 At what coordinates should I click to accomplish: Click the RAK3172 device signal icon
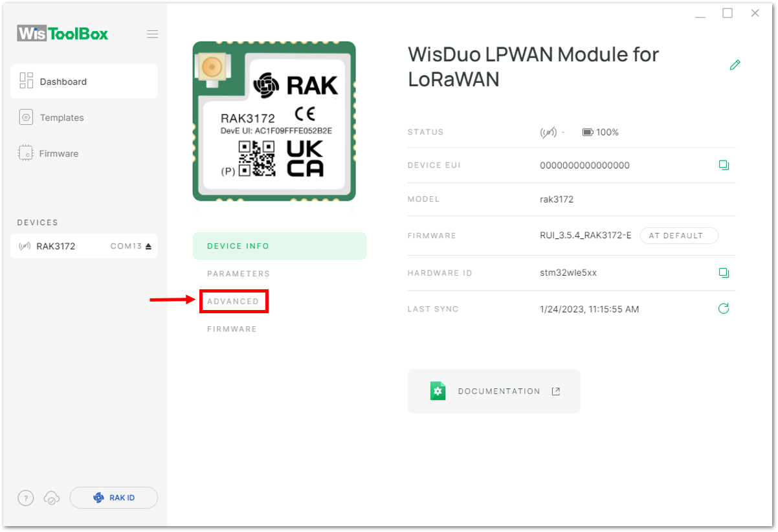click(26, 246)
